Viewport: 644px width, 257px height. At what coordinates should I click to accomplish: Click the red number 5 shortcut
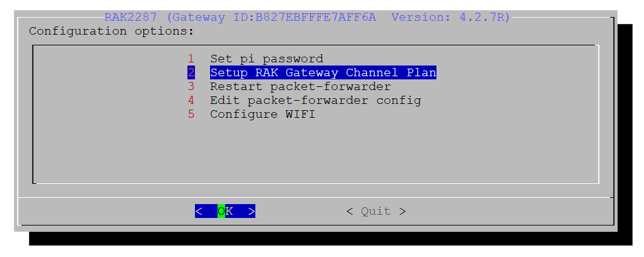tap(191, 114)
